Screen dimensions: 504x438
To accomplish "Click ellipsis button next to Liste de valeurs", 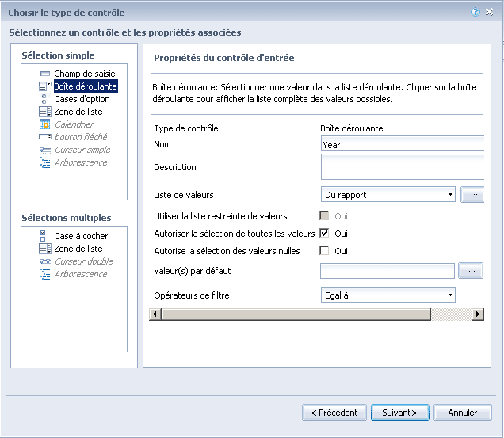I will pos(472,194).
